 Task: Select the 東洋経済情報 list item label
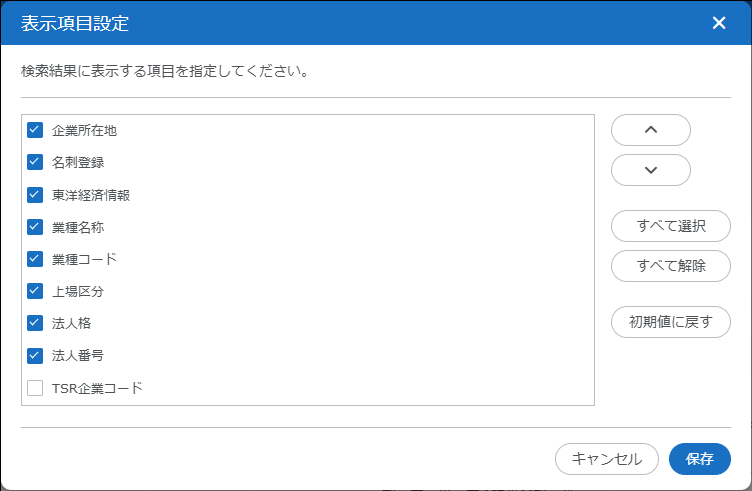pyautogui.click(x=91, y=194)
